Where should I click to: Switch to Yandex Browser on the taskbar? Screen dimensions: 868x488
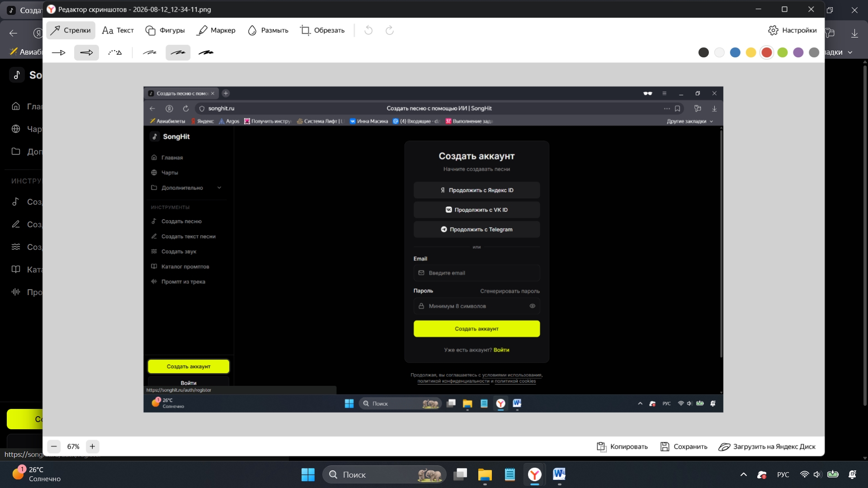point(535,474)
